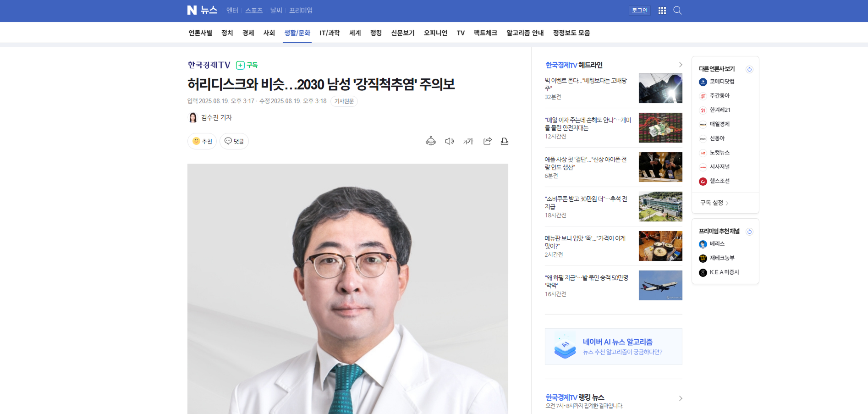Play article audio with speaker icon
Viewport: 868px width, 414px height.
449,141
